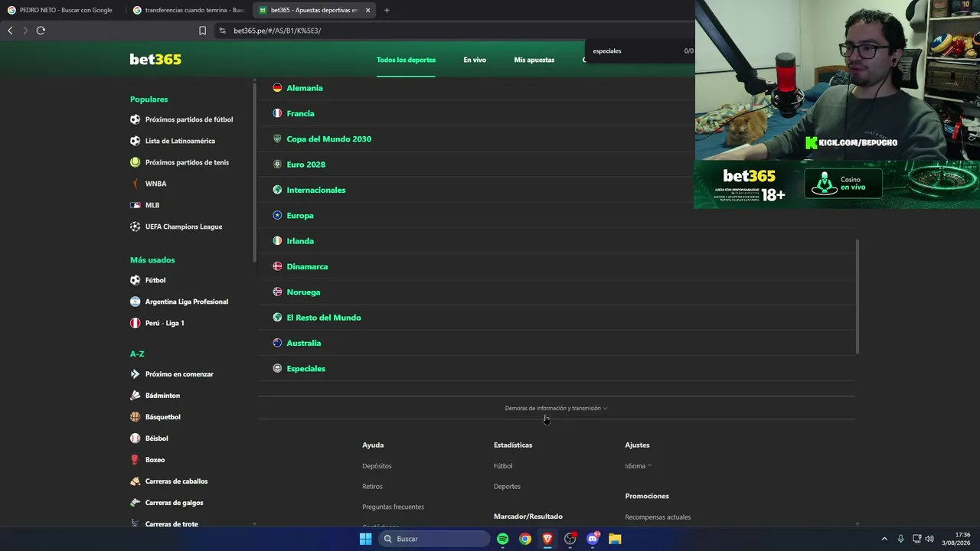
Task: Open Recompensas actuales promotions link
Action: (x=658, y=517)
